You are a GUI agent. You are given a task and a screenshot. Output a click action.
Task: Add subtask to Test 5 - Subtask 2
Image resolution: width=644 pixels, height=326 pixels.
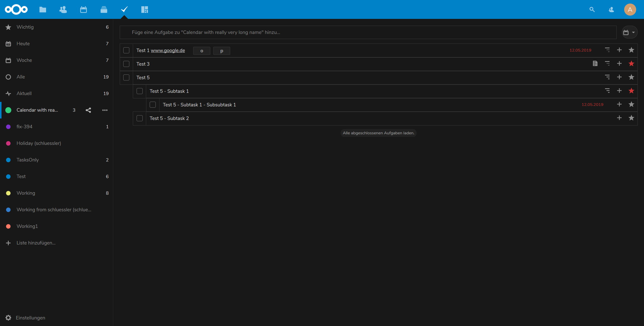click(x=619, y=118)
